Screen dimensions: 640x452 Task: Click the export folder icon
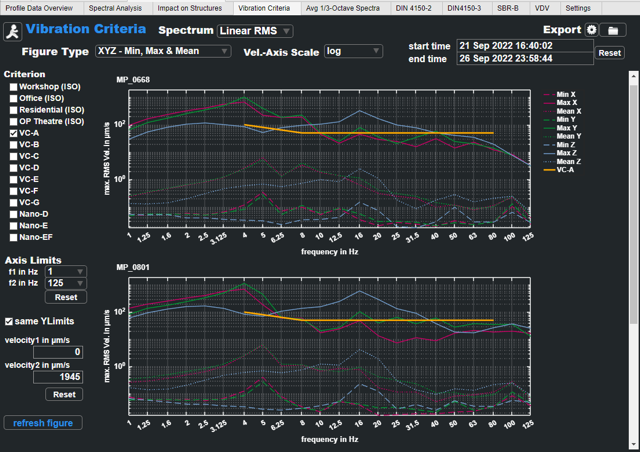click(x=612, y=31)
